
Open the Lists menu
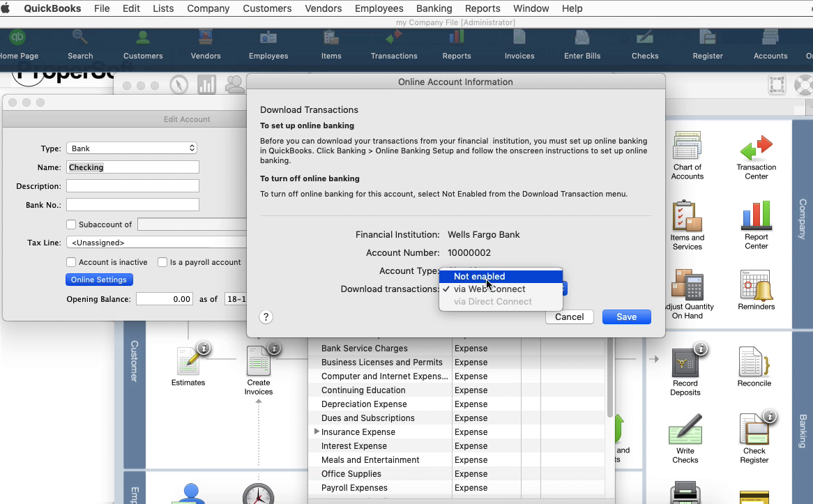(x=163, y=8)
